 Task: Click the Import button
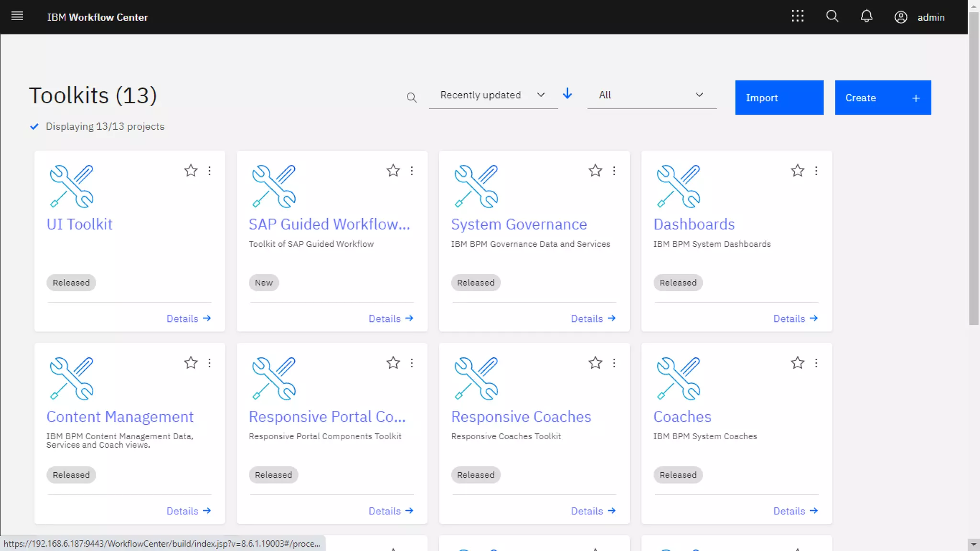[x=779, y=98]
